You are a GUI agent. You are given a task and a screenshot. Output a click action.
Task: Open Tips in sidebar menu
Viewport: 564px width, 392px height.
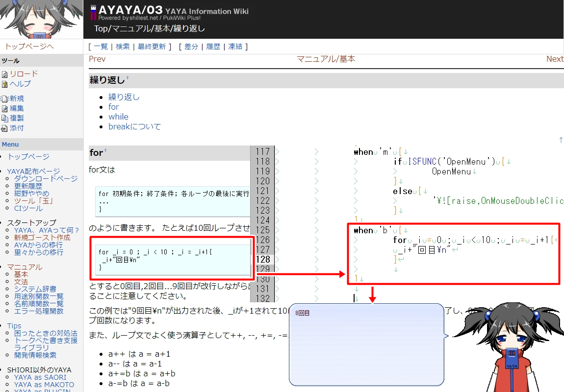click(x=14, y=326)
